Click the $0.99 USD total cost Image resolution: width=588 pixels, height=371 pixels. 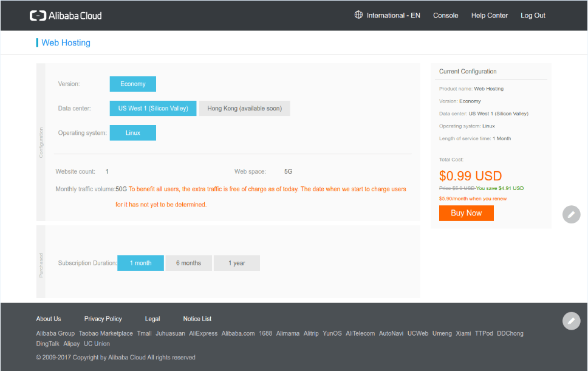(x=470, y=175)
